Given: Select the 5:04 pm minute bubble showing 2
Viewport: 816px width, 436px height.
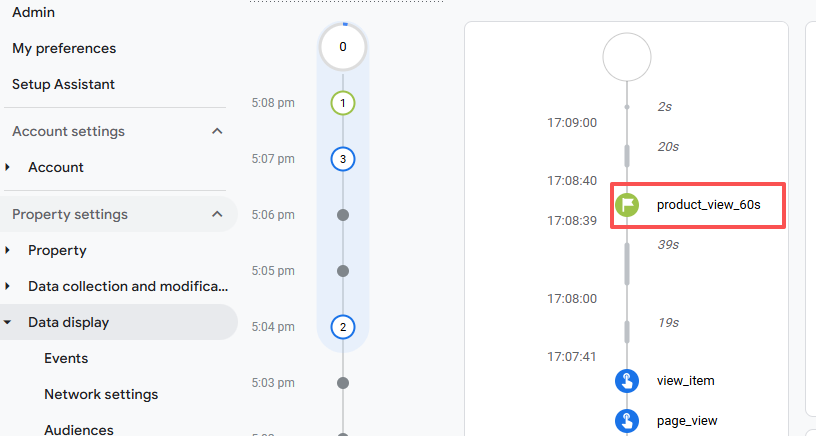Looking at the screenshot, I should coord(343,327).
